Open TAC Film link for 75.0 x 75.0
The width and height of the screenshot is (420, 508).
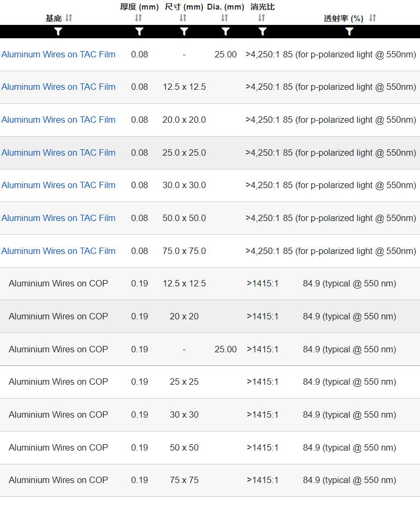(x=58, y=251)
